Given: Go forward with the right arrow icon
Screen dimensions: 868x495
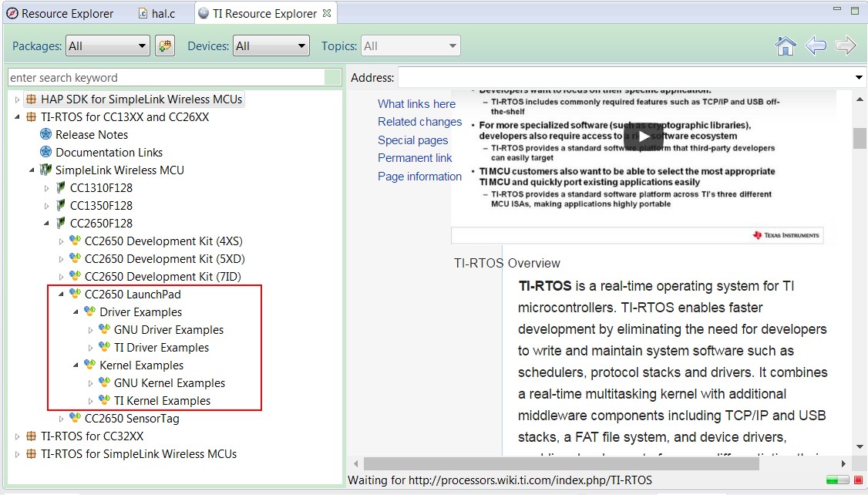Looking at the screenshot, I should [846, 46].
